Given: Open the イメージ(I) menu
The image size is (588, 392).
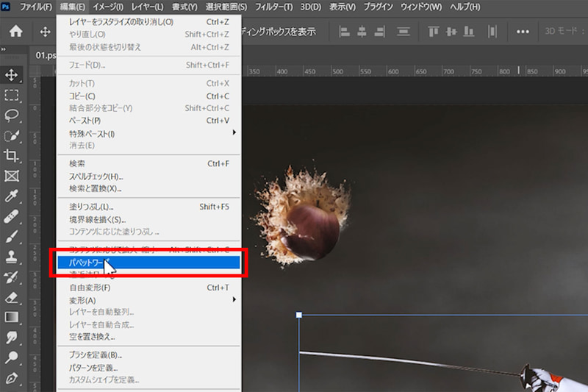Looking at the screenshot, I should (x=108, y=7).
